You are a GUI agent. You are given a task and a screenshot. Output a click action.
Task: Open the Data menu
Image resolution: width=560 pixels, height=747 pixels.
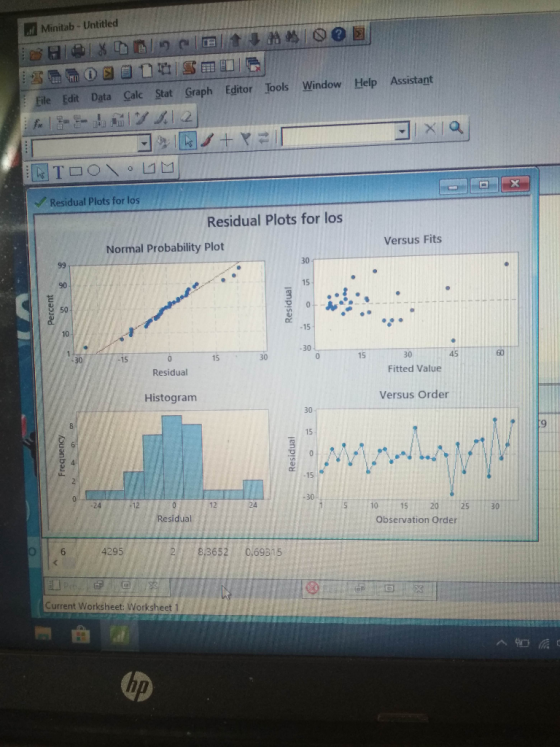click(x=101, y=97)
